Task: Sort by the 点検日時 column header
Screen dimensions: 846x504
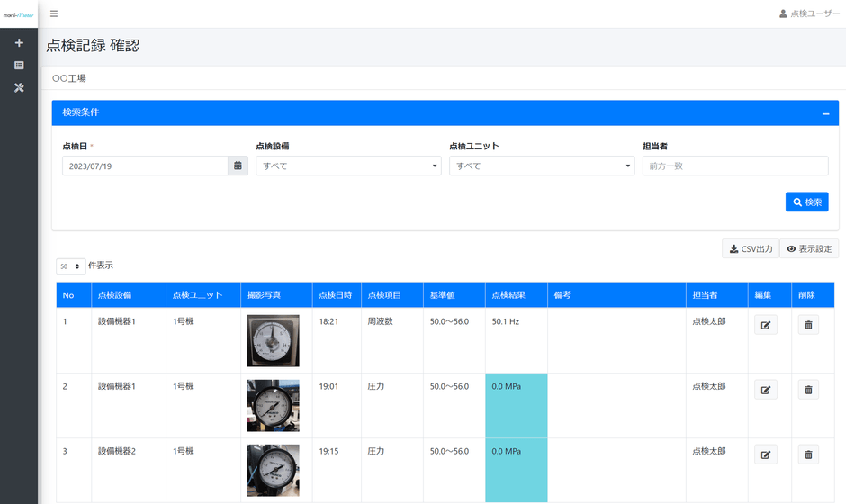Action: pos(335,295)
